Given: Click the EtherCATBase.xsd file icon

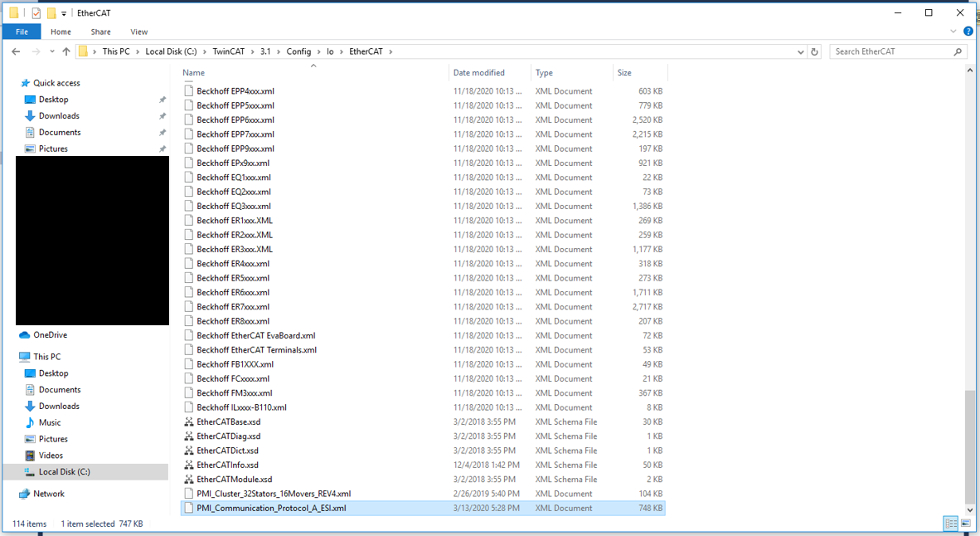Looking at the screenshot, I should (188, 421).
